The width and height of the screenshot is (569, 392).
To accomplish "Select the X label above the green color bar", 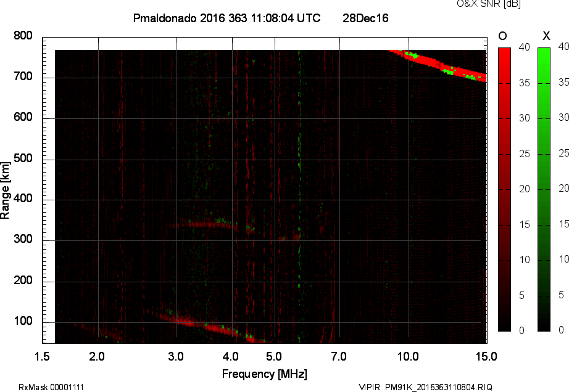I will (546, 36).
